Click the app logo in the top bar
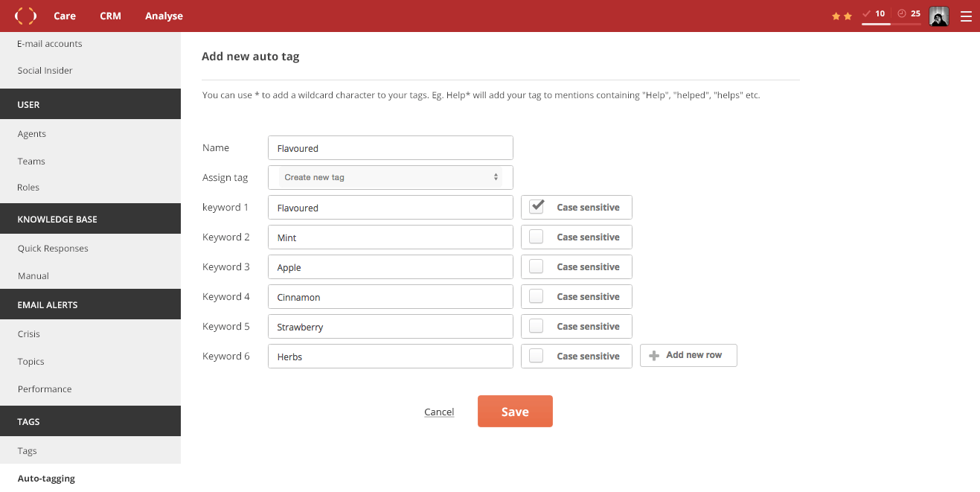The image size is (980, 492). (25, 16)
